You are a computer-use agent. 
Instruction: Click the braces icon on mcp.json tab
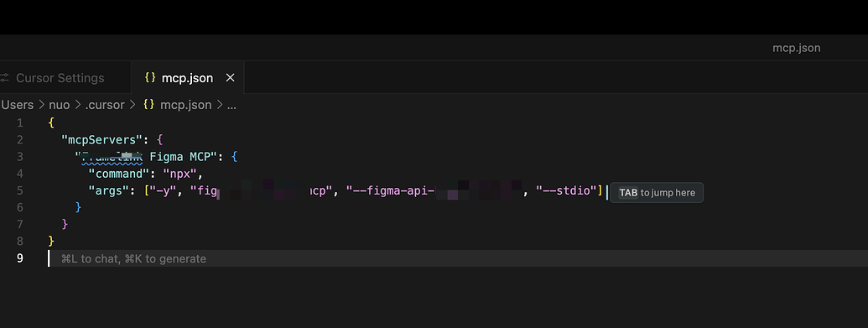(x=150, y=77)
